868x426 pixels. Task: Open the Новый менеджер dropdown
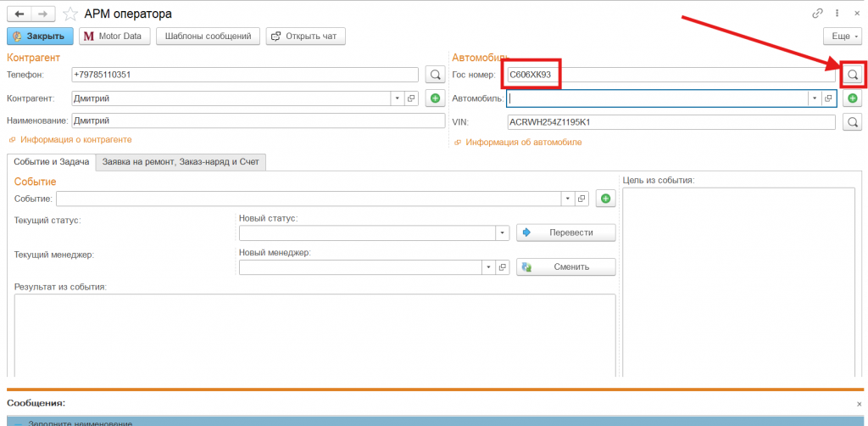pyautogui.click(x=488, y=267)
